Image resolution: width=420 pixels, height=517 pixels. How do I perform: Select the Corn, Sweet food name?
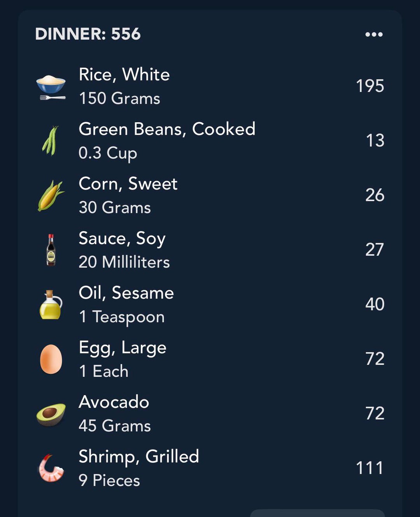click(128, 184)
